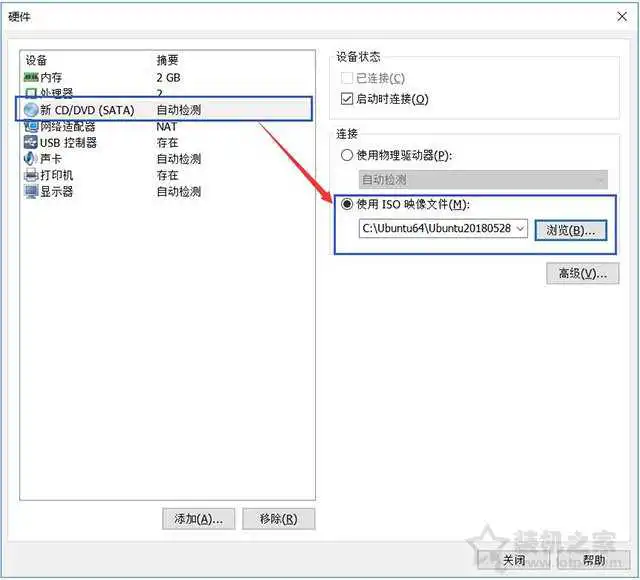Screen dimensions: 640x580
Task: Click the 帮助 help button
Action: click(594, 560)
